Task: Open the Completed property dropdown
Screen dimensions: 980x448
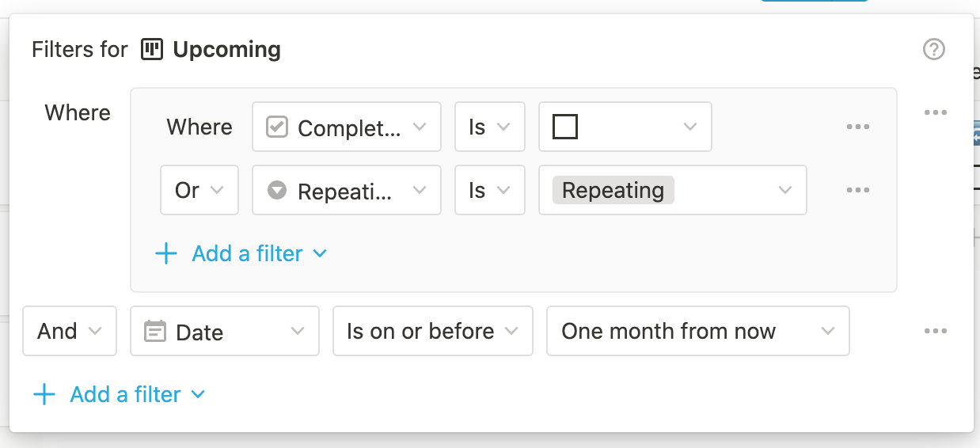Action: (x=346, y=127)
